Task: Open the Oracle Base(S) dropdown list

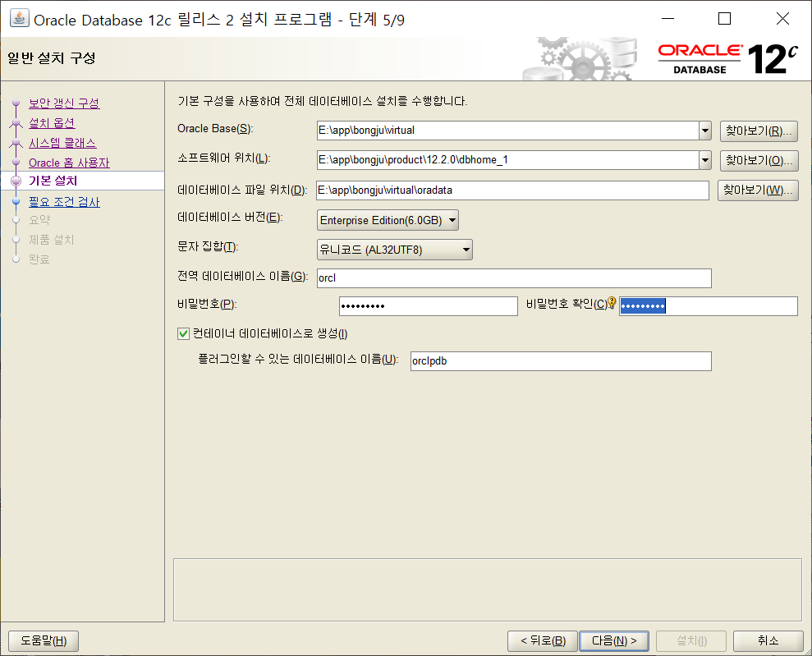Action: pos(704,131)
